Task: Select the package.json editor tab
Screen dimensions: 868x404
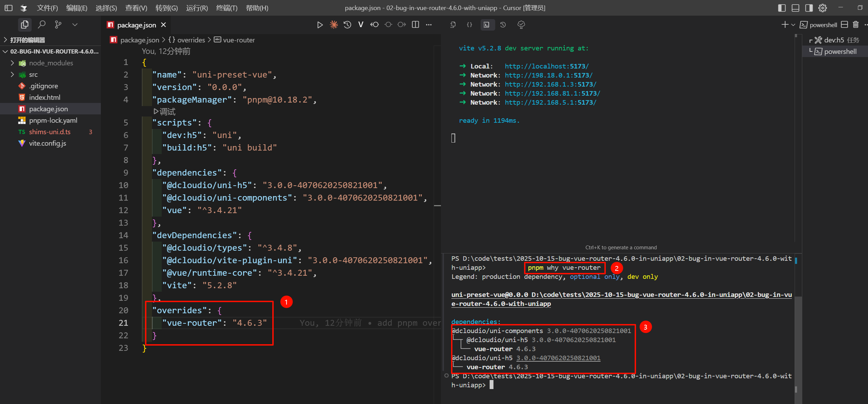Action: pyautogui.click(x=136, y=25)
